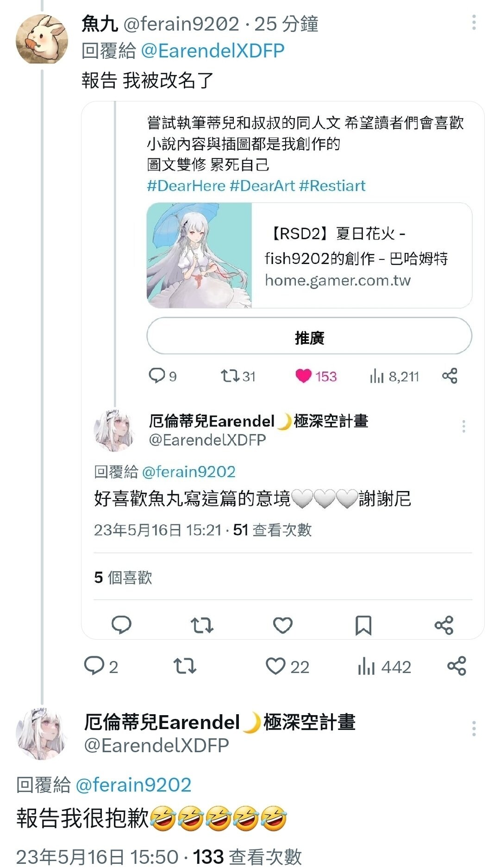The image size is (500, 868).
Task: View analytics showing 442 views
Action: [x=384, y=667]
